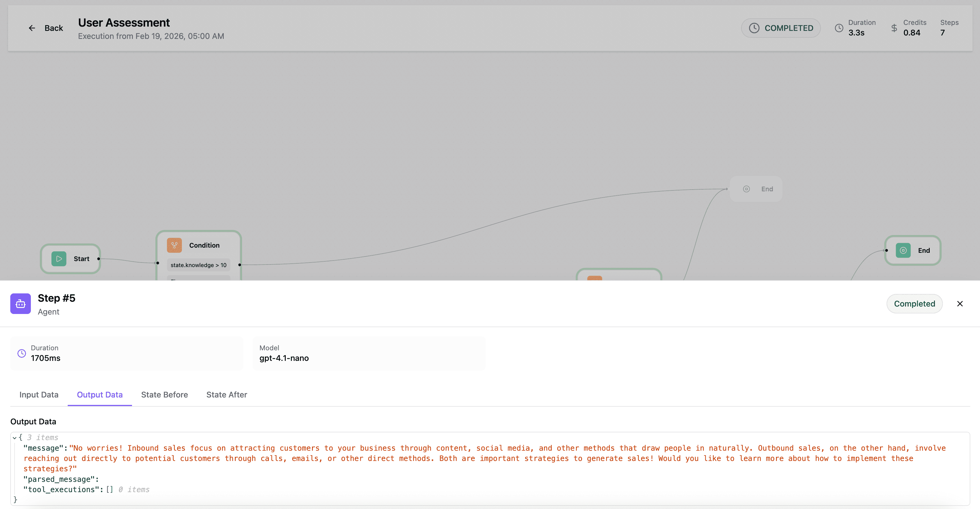Click the Completed badge in Step panel
Screen dimensions: 980x509
pos(915,303)
